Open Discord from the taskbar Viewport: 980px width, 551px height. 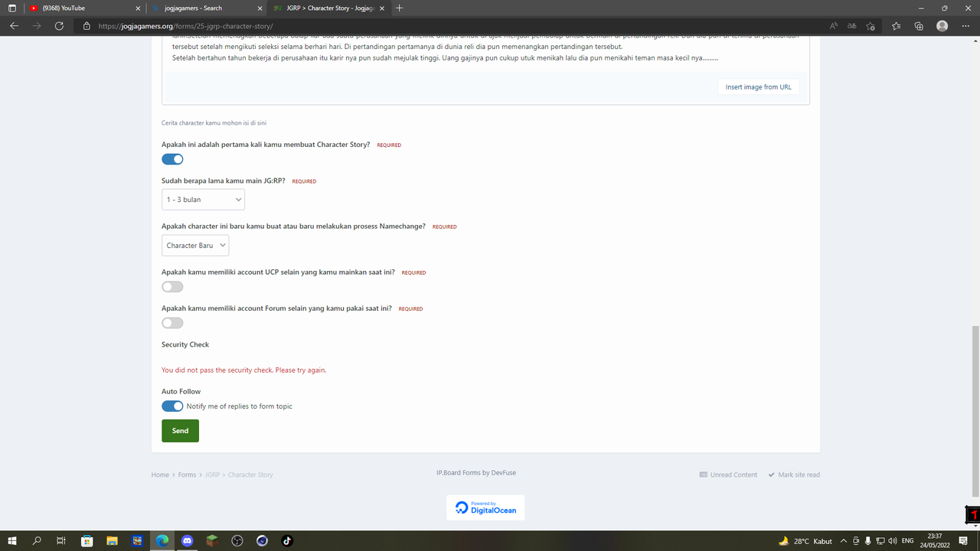pos(188,541)
